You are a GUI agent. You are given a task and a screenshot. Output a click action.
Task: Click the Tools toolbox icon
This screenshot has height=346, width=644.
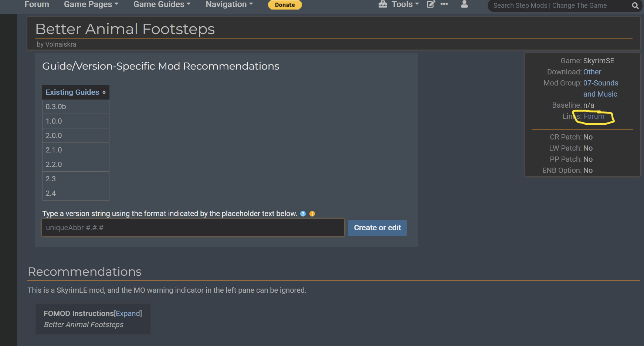click(383, 4)
